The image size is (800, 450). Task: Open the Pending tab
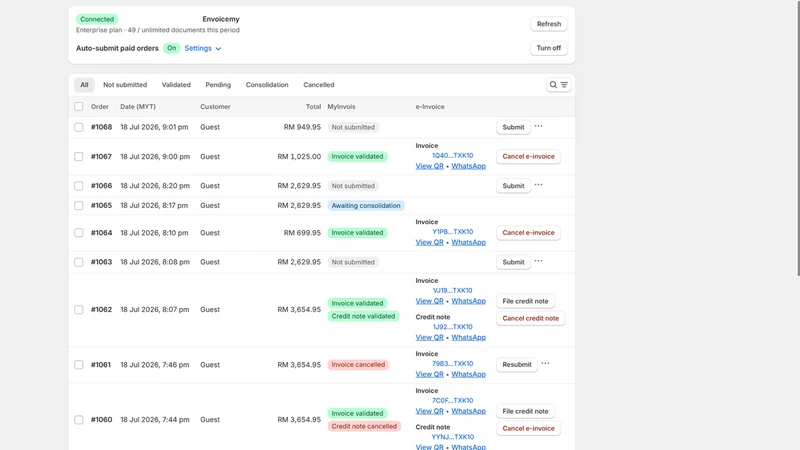pos(218,85)
